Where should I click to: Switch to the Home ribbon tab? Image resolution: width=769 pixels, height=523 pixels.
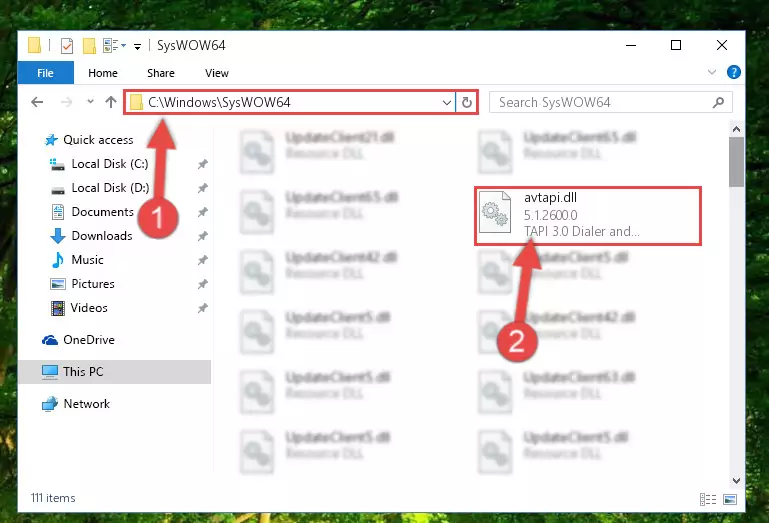[x=103, y=73]
